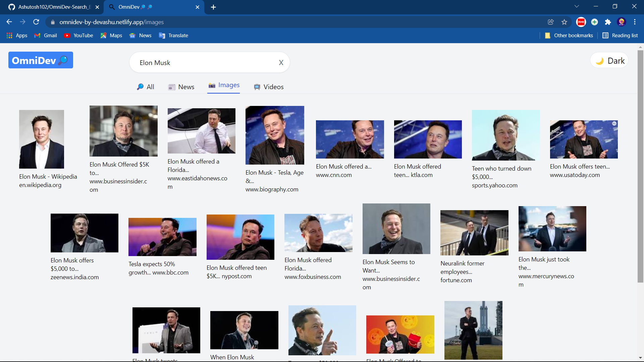Screen dimensions: 644x362
Task: Clear search with the X button
Action: (x=281, y=63)
